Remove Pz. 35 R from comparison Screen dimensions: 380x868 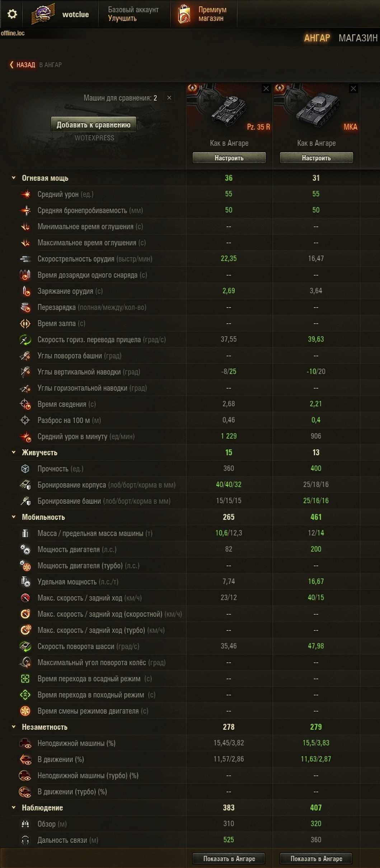coord(266,89)
